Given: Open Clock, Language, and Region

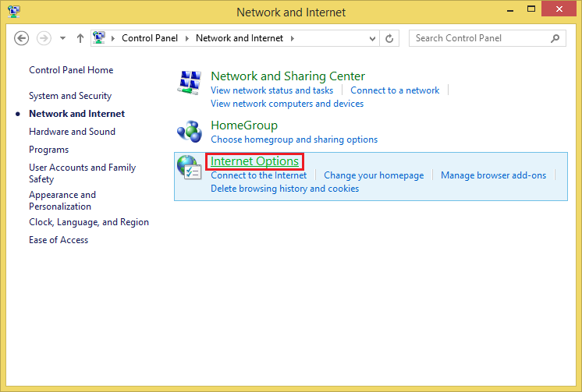Looking at the screenshot, I should pos(89,222).
